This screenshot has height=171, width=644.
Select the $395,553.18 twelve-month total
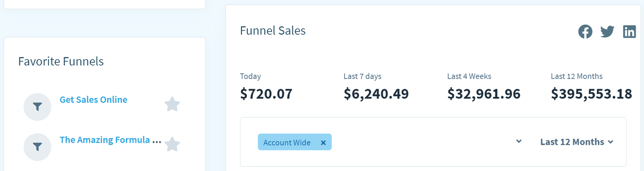(x=592, y=94)
